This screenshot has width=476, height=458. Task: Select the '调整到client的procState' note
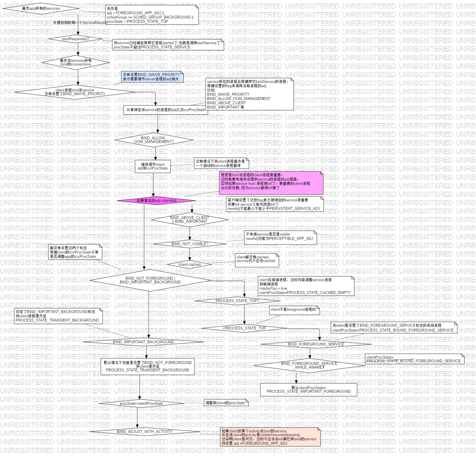click(x=226, y=403)
